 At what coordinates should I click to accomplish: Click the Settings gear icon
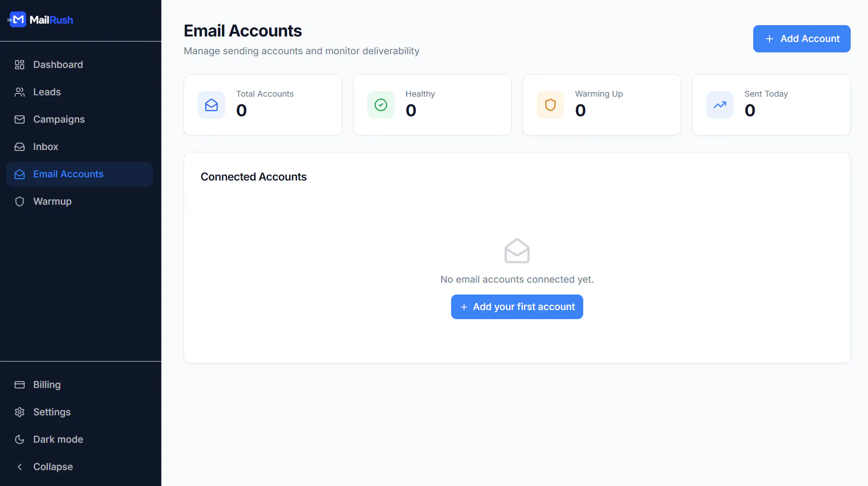[x=20, y=412]
